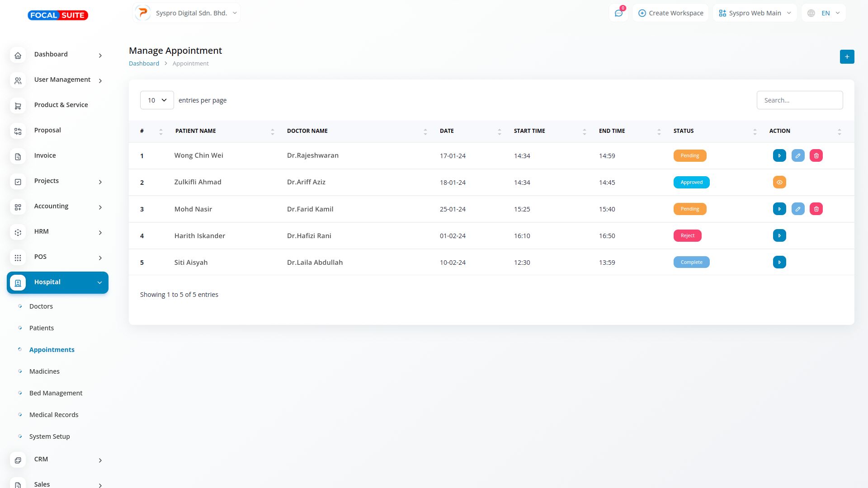
Task: Focus the Search input field
Action: [799, 100]
